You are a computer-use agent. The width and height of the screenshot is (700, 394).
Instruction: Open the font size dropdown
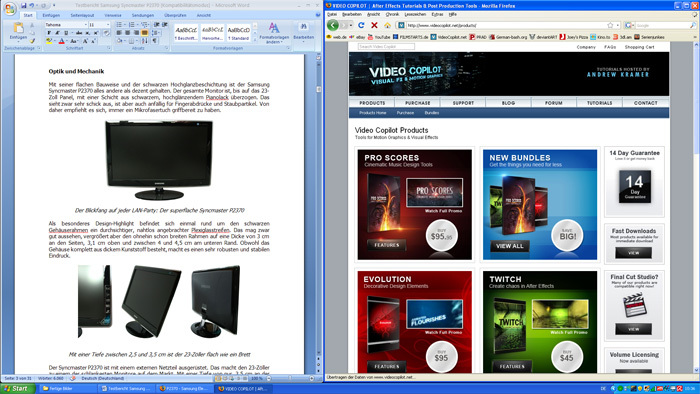[x=99, y=25]
